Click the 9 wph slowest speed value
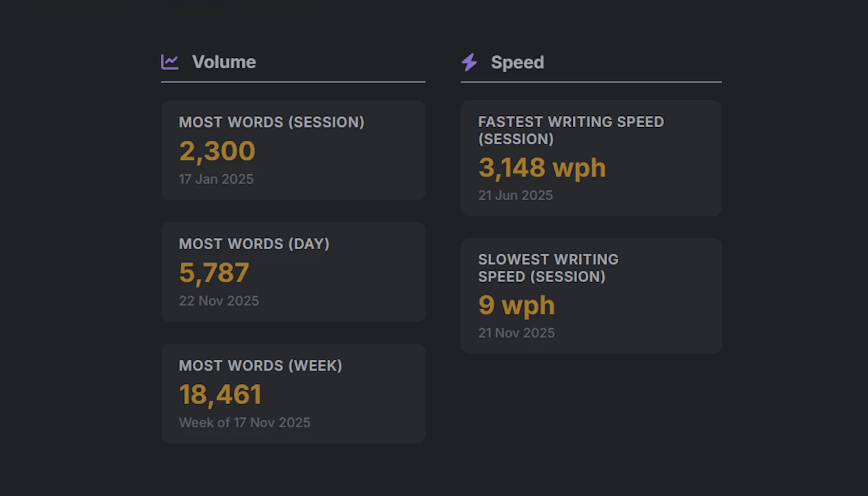868x496 pixels. point(516,305)
